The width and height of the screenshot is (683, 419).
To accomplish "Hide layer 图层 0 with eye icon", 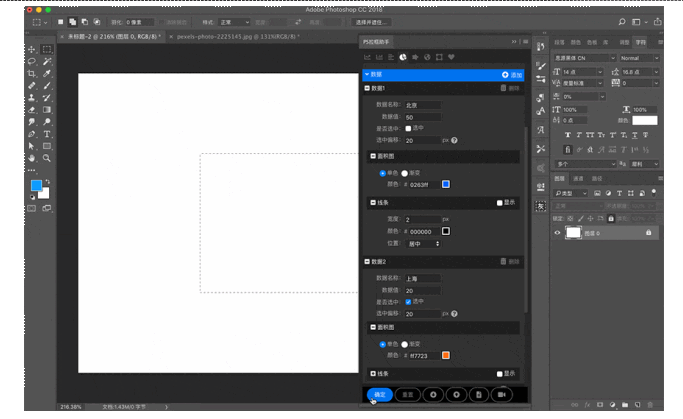I will coord(557,233).
